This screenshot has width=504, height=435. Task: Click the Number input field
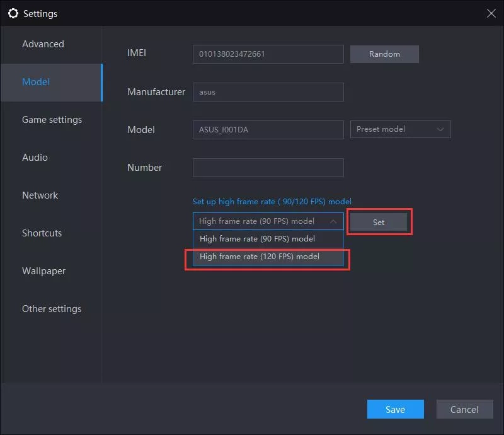268,168
